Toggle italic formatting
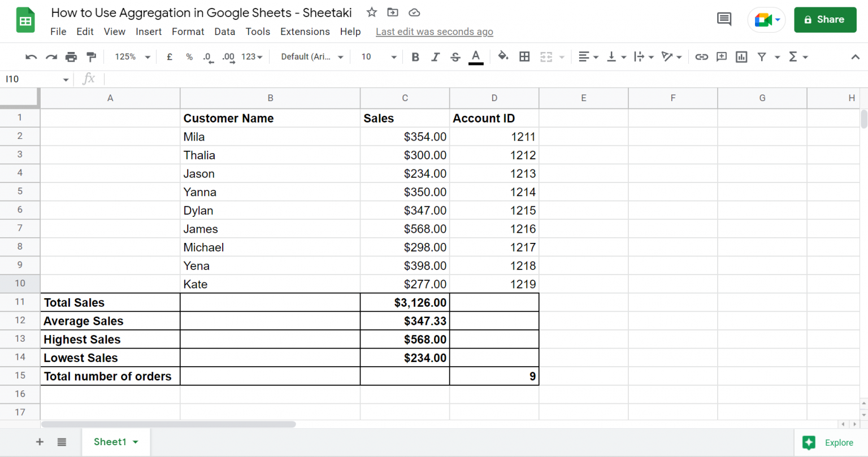Viewport: 868px width, 457px height. (435, 56)
